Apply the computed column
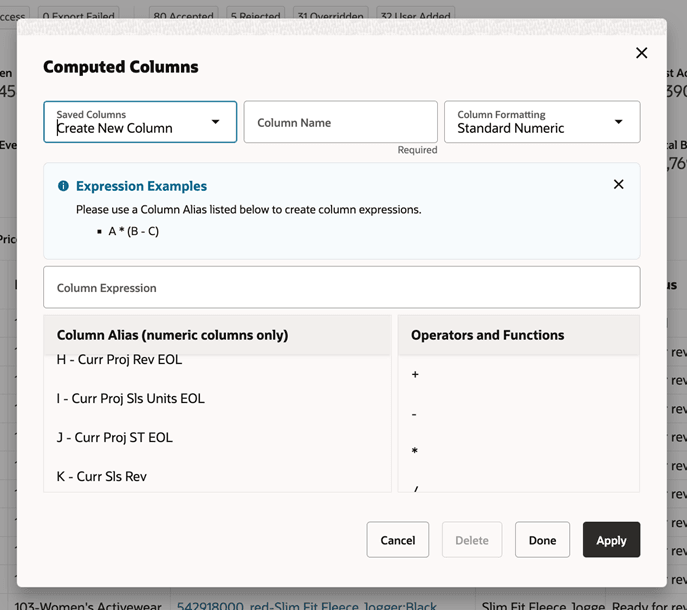This screenshot has height=610, width=687. pos(611,540)
